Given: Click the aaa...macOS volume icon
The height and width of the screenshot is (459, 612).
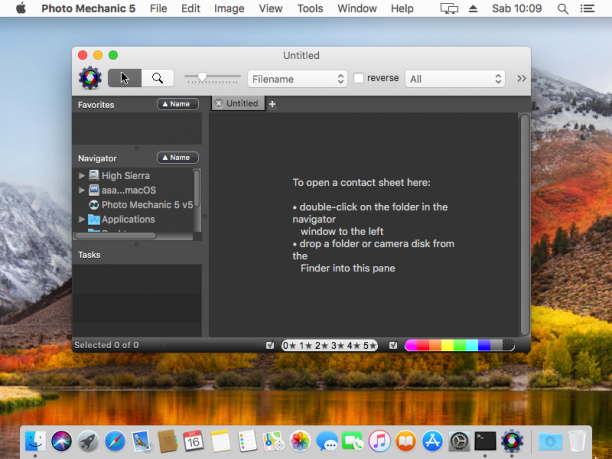Looking at the screenshot, I should 94,190.
